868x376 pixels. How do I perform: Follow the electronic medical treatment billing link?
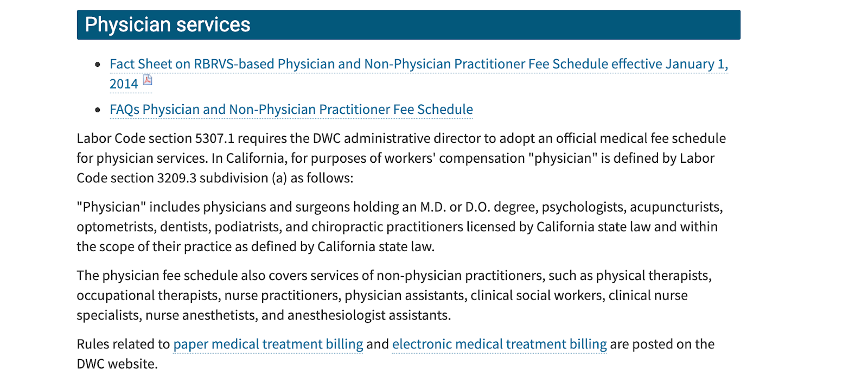coord(499,344)
